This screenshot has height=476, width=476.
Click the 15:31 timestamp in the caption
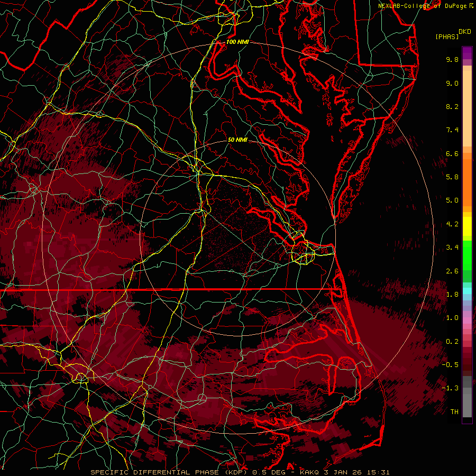[379, 472]
